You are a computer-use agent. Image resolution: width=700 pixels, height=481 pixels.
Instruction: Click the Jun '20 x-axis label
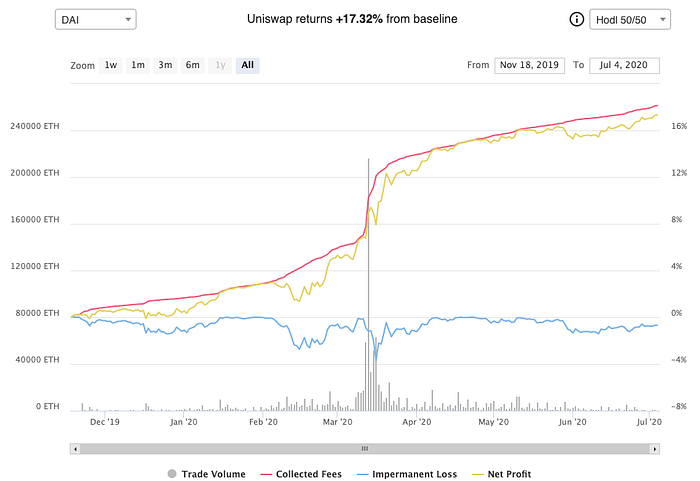tap(572, 422)
